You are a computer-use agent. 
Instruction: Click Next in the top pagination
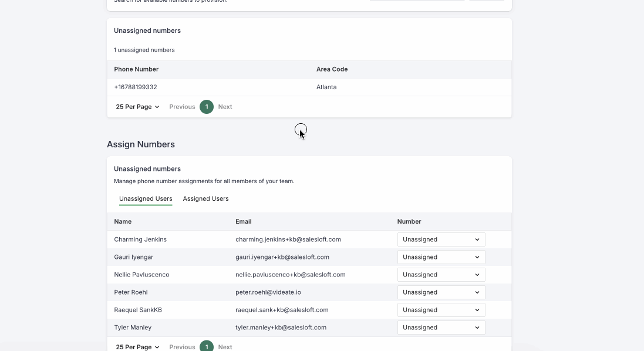click(225, 106)
